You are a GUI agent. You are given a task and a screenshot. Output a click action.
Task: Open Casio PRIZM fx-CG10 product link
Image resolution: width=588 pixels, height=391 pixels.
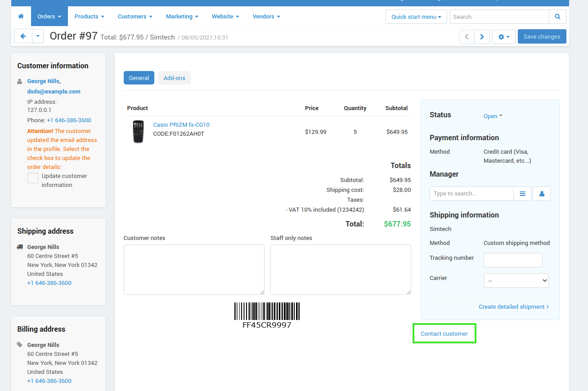[x=181, y=125]
